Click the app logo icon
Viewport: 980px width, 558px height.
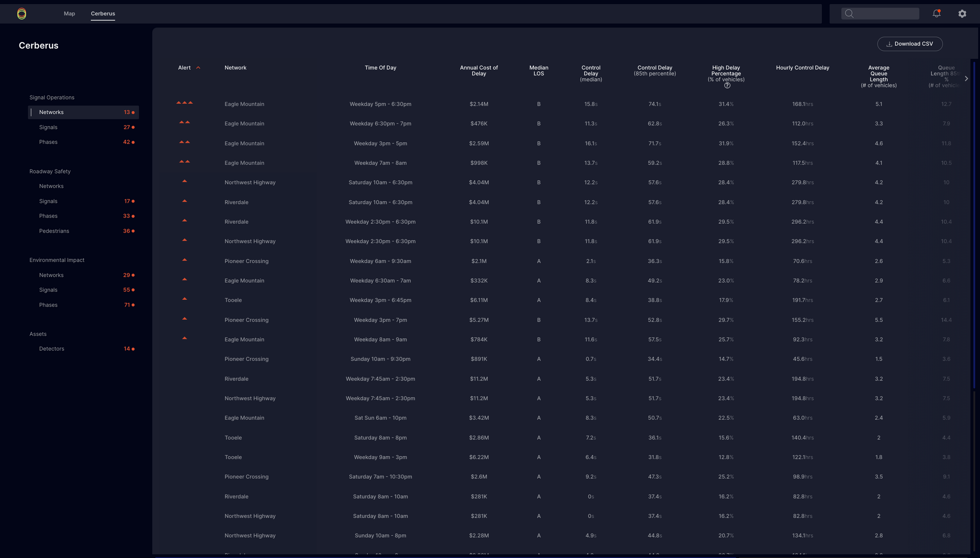21,14
